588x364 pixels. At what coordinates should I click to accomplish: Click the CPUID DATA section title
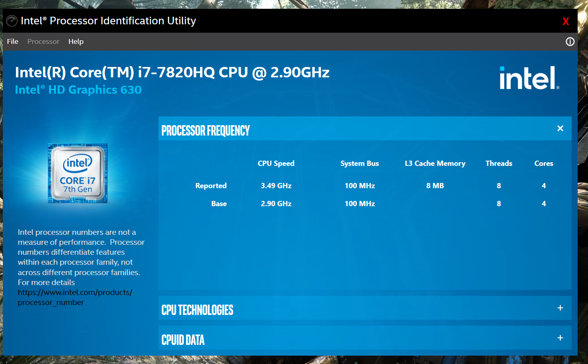point(183,340)
